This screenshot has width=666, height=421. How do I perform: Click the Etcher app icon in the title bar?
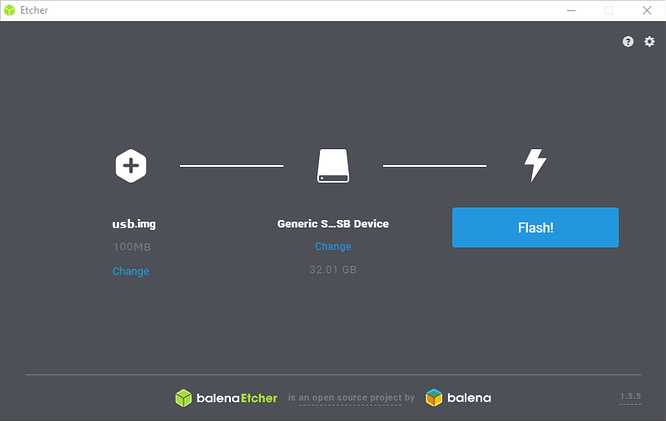point(10,10)
